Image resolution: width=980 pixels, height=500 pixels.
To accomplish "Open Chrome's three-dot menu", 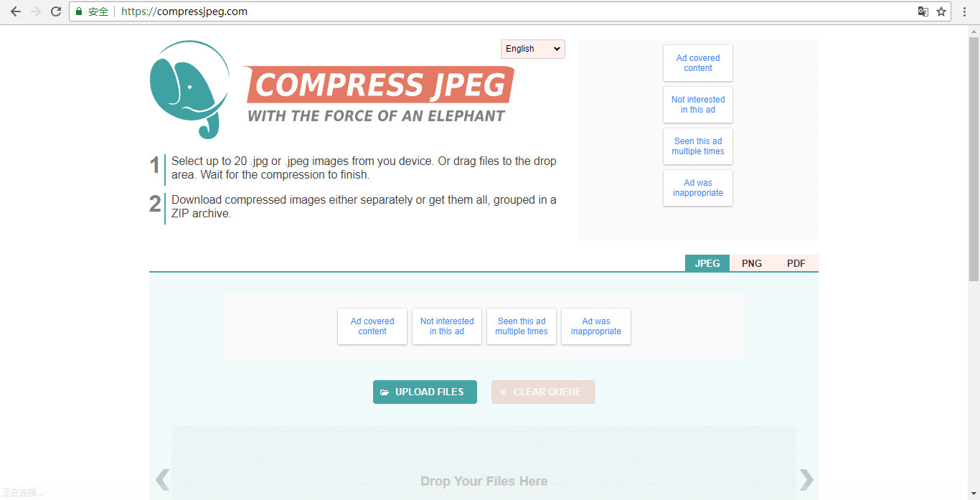I will 966,11.
